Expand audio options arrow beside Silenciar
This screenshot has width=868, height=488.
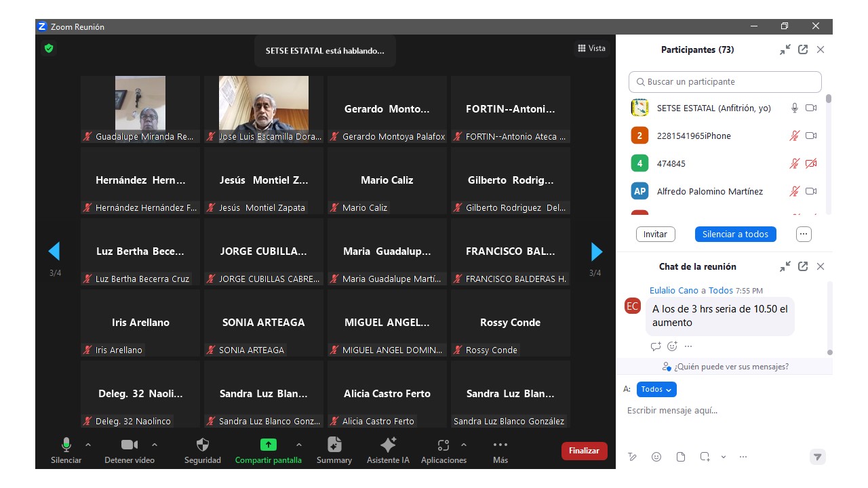tap(87, 445)
